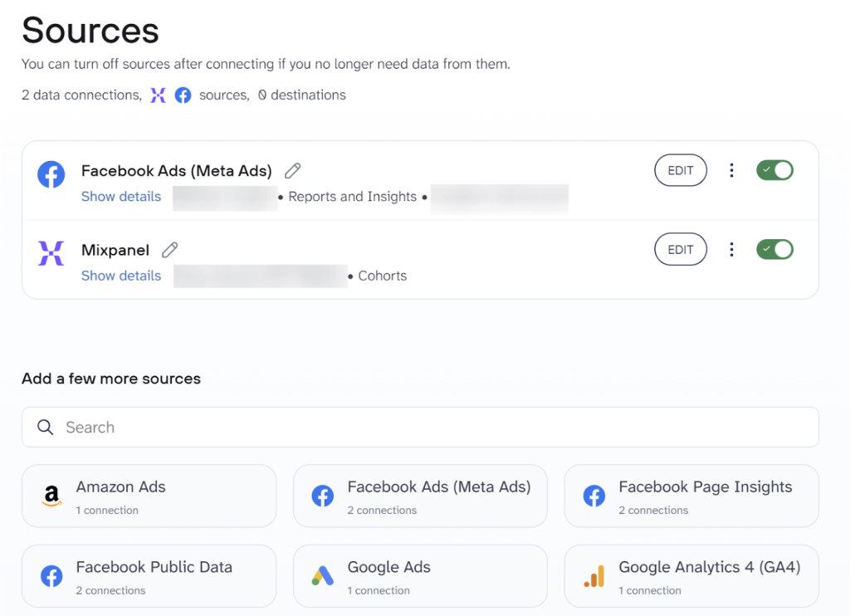Click the Amazon Ads source icon
This screenshot has width=850, height=616.
pyautogui.click(x=52, y=496)
